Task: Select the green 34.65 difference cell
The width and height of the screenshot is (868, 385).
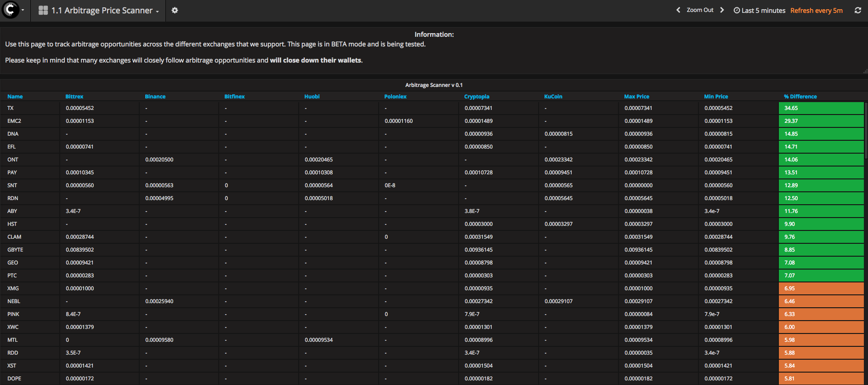Action: [x=821, y=108]
